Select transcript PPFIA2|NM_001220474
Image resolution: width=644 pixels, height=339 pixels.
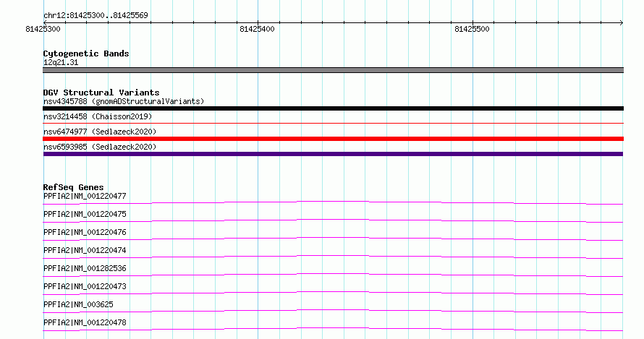(85, 250)
